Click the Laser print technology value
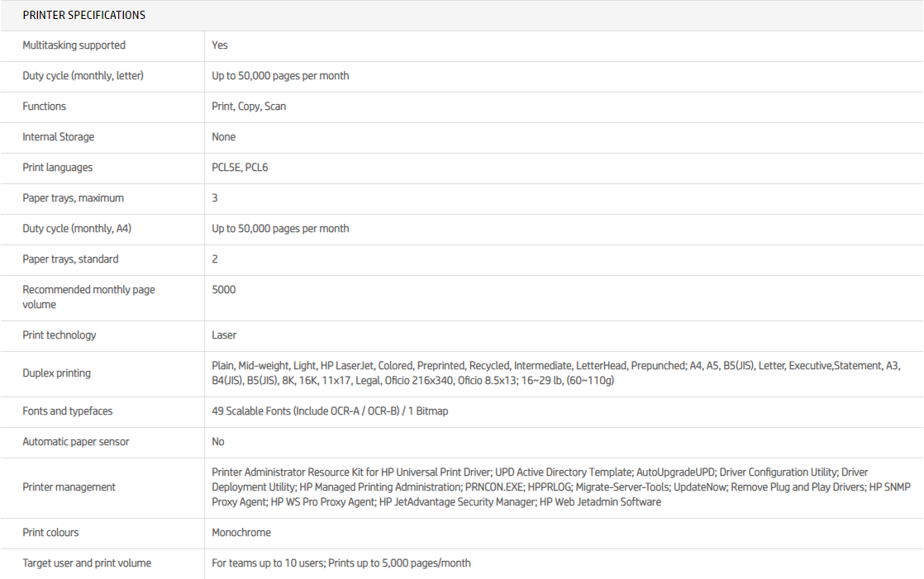The image size is (924, 579). coord(224,335)
